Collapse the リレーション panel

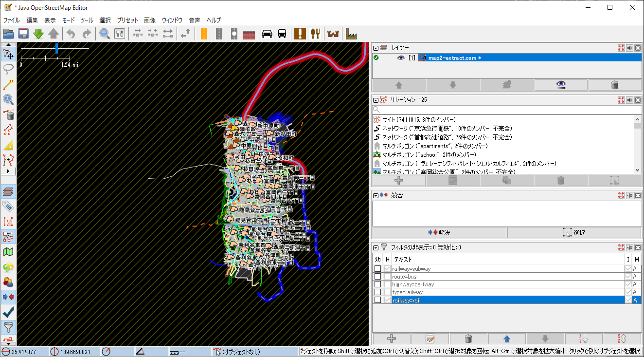pyautogui.click(x=376, y=100)
